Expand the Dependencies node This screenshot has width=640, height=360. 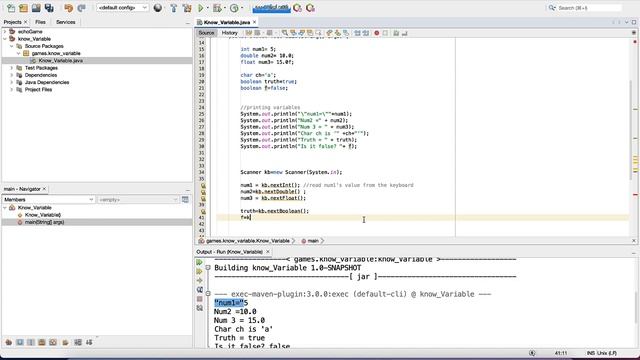[12, 75]
